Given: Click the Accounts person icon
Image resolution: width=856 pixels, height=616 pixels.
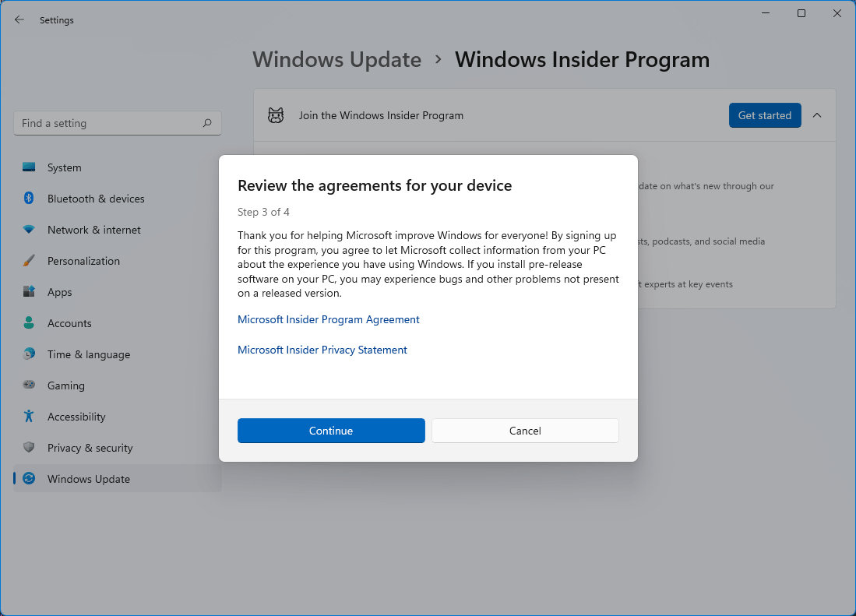Looking at the screenshot, I should click(x=29, y=323).
